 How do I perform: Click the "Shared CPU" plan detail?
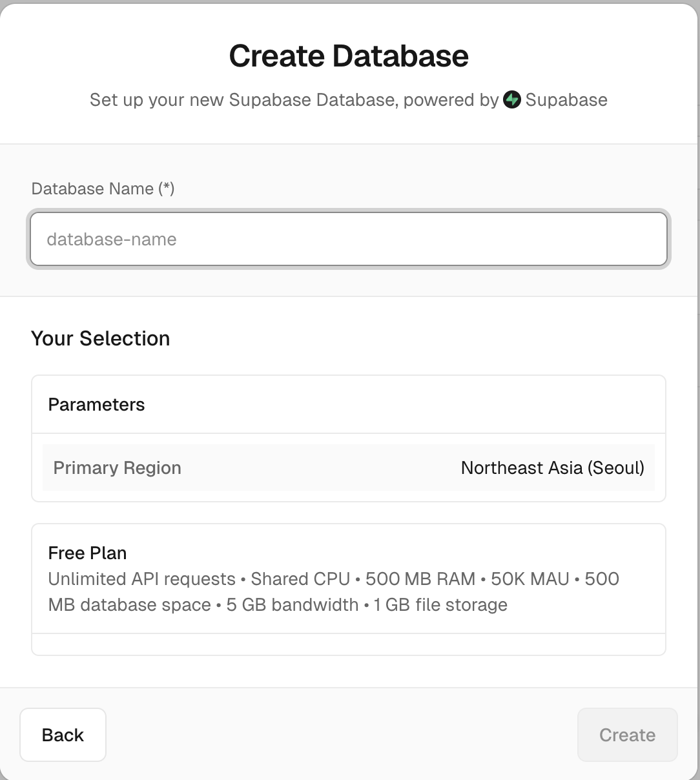coord(300,579)
